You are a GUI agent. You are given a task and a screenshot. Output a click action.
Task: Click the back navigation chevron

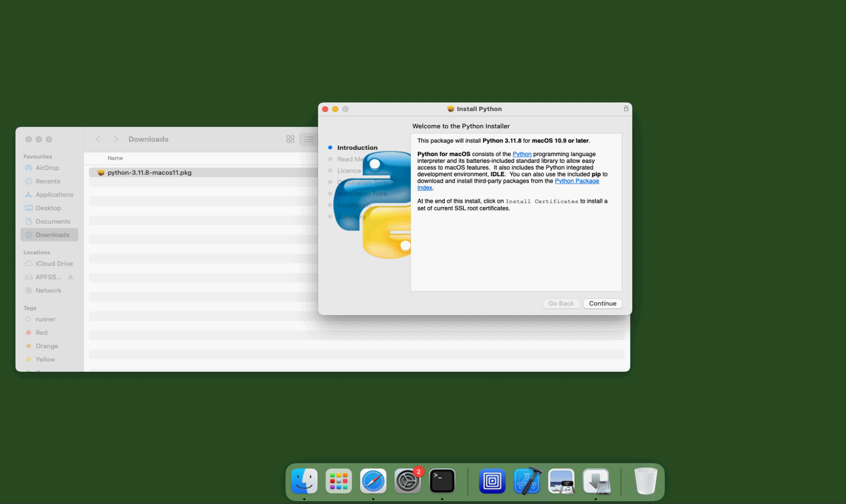click(x=98, y=139)
